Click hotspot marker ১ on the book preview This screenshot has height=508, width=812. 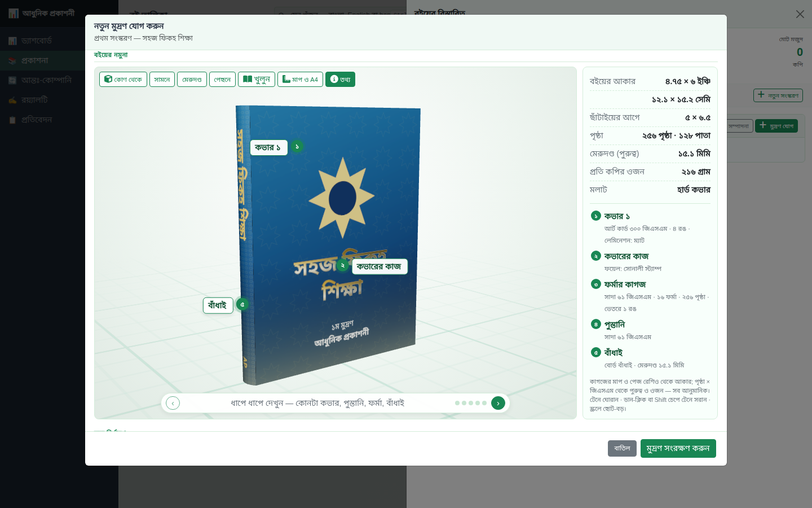(x=297, y=146)
